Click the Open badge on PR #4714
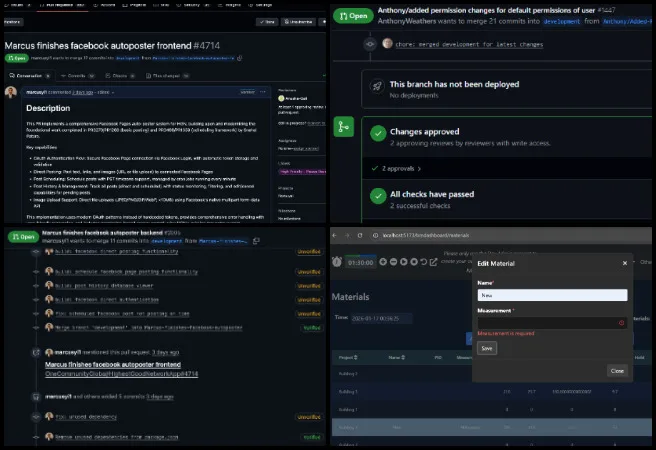656x450 pixels. tap(17, 58)
